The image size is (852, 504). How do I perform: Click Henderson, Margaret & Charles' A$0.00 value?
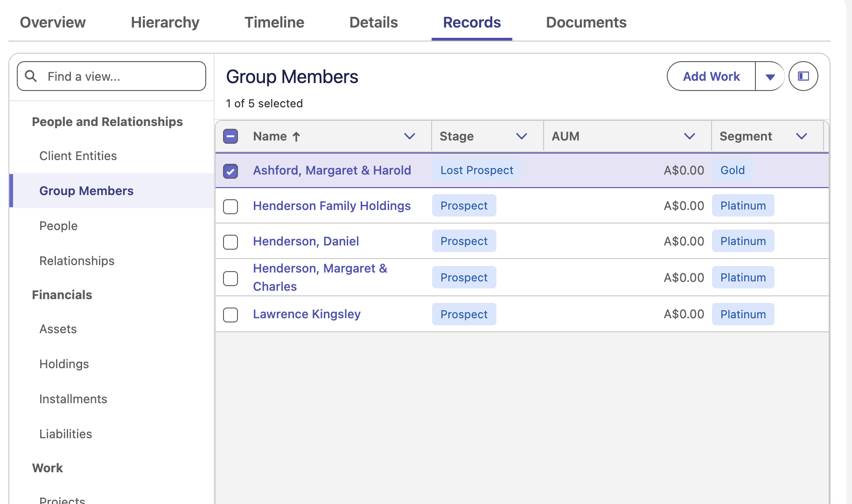(684, 278)
